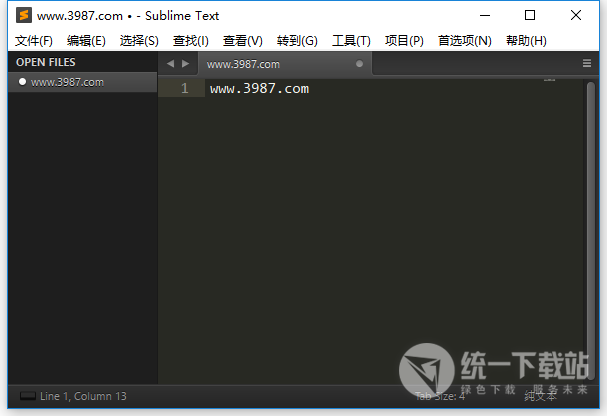This screenshot has height=416, width=607.
Task: Click the next tab right arrow
Action: pyautogui.click(x=185, y=63)
